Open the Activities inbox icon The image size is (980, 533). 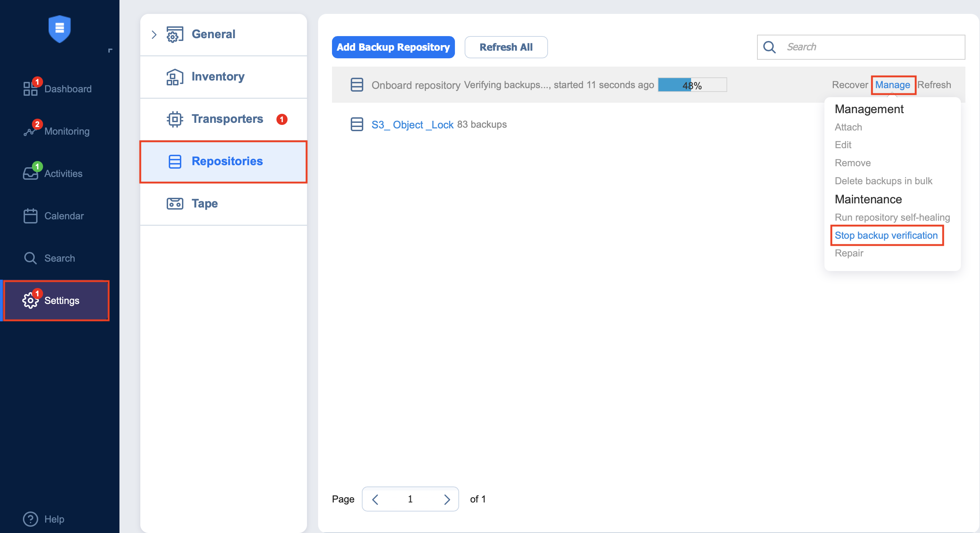coord(31,174)
